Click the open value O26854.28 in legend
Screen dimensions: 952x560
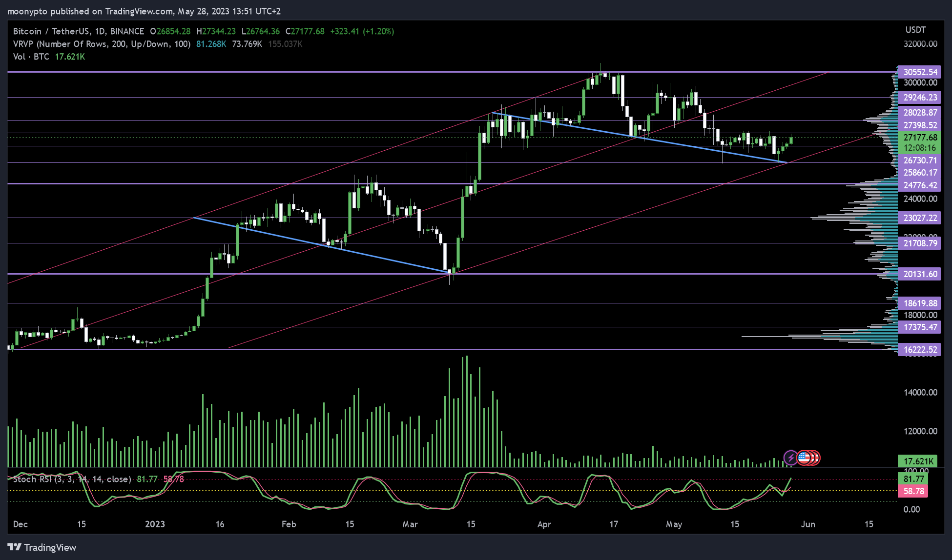[x=170, y=31]
